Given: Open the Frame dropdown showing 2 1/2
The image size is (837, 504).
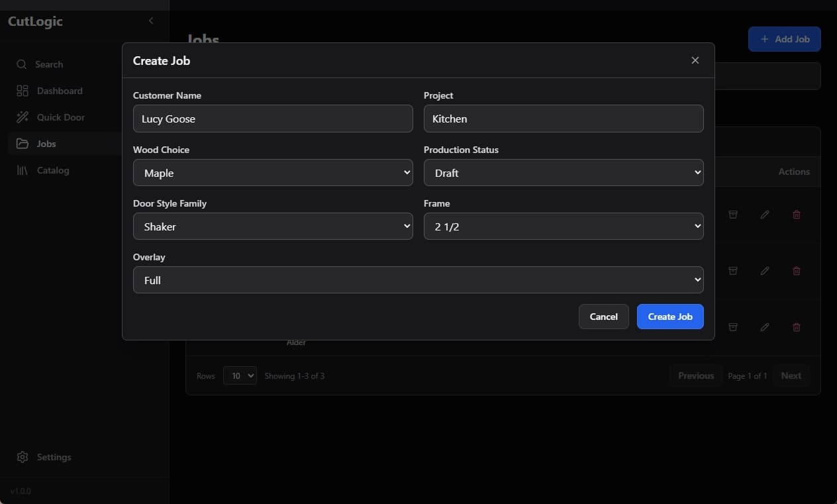Looking at the screenshot, I should tap(563, 226).
